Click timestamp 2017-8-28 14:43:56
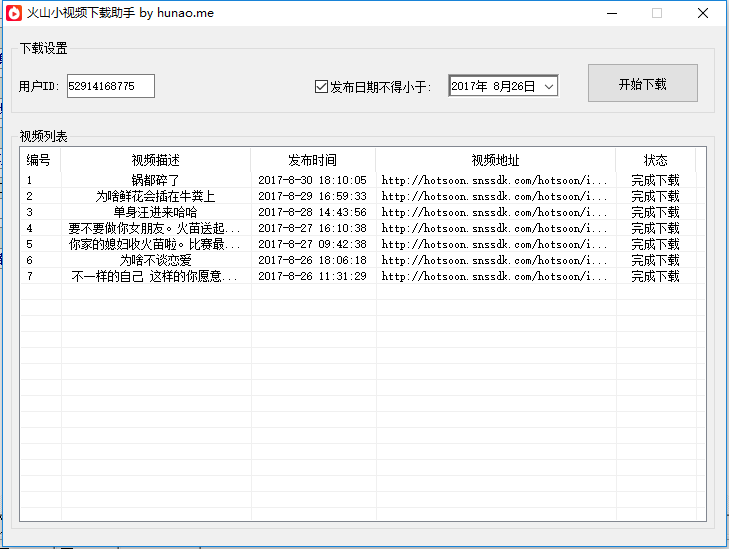This screenshot has height=549, width=729. pos(312,212)
